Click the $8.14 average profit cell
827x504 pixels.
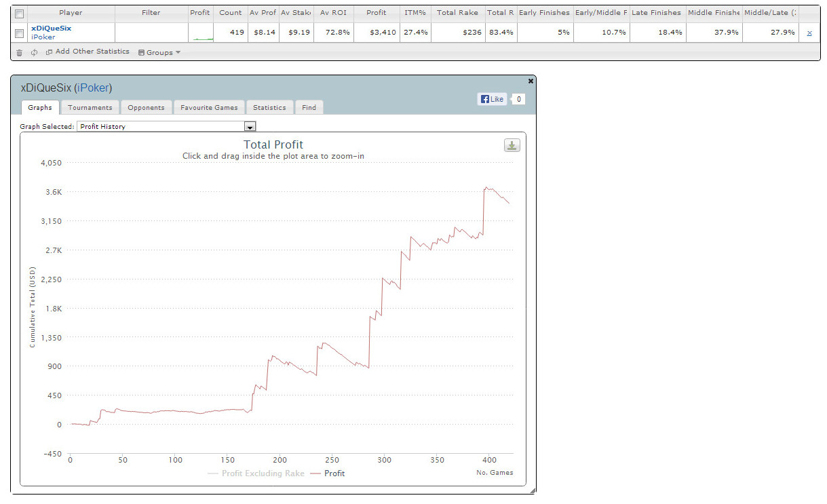(263, 33)
